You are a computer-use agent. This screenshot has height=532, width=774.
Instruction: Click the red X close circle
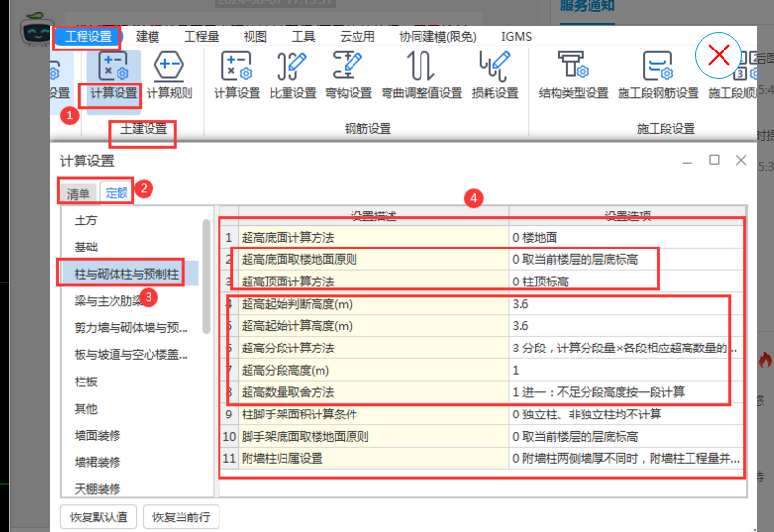tap(719, 55)
